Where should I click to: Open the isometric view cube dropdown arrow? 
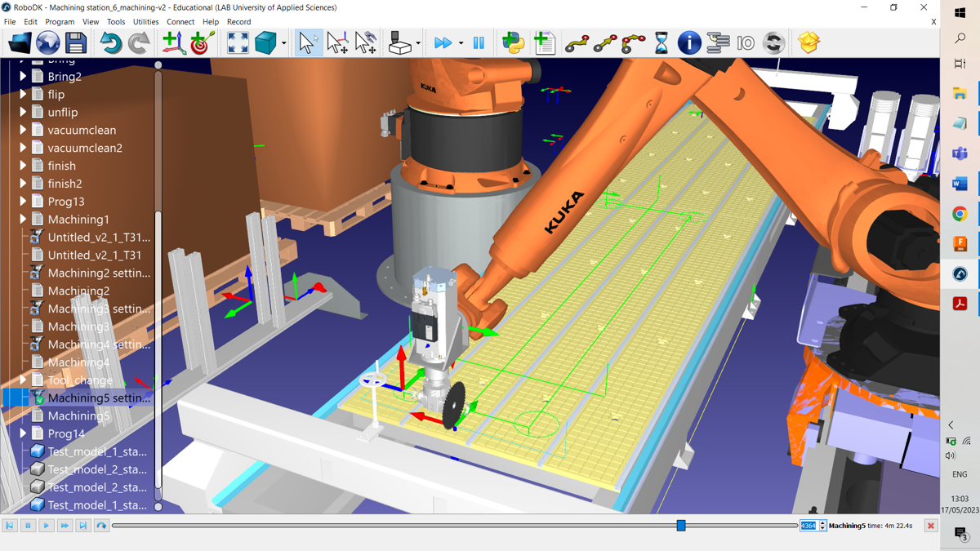(283, 44)
